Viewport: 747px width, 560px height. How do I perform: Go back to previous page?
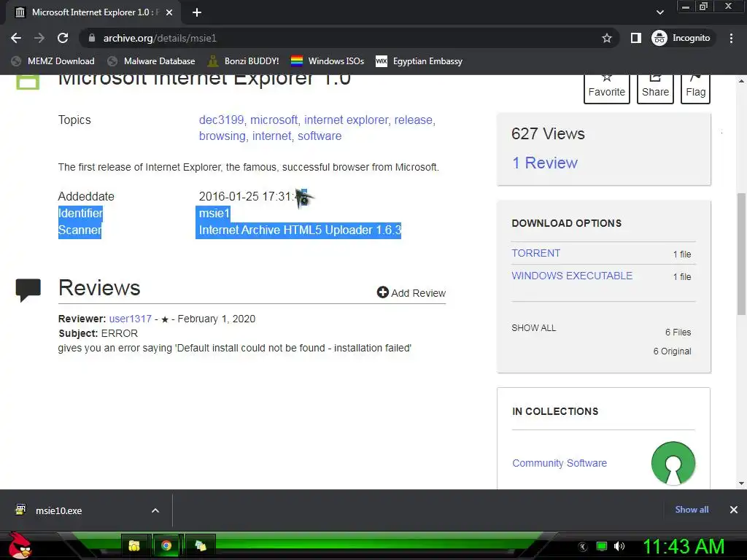point(16,38)
